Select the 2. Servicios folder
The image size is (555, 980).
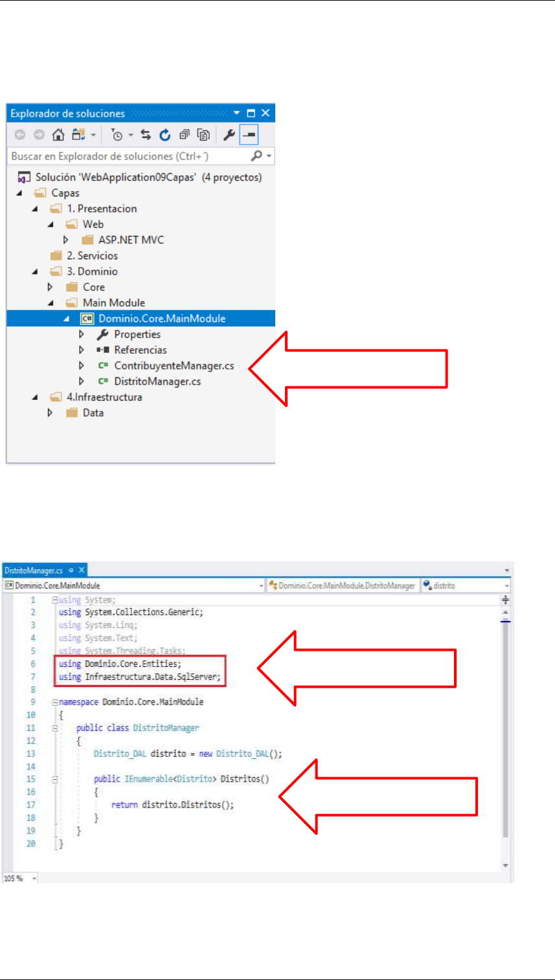pos(84,255)
